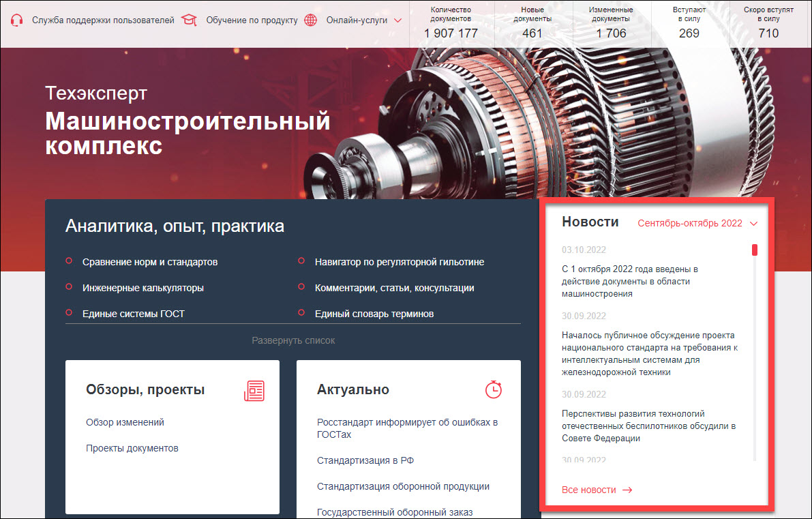Viewport: 812px width, 519px height.
Task: Click the Аналитика, опыт, практика heading
Action: pyautogui.click(x=175, y=226)
